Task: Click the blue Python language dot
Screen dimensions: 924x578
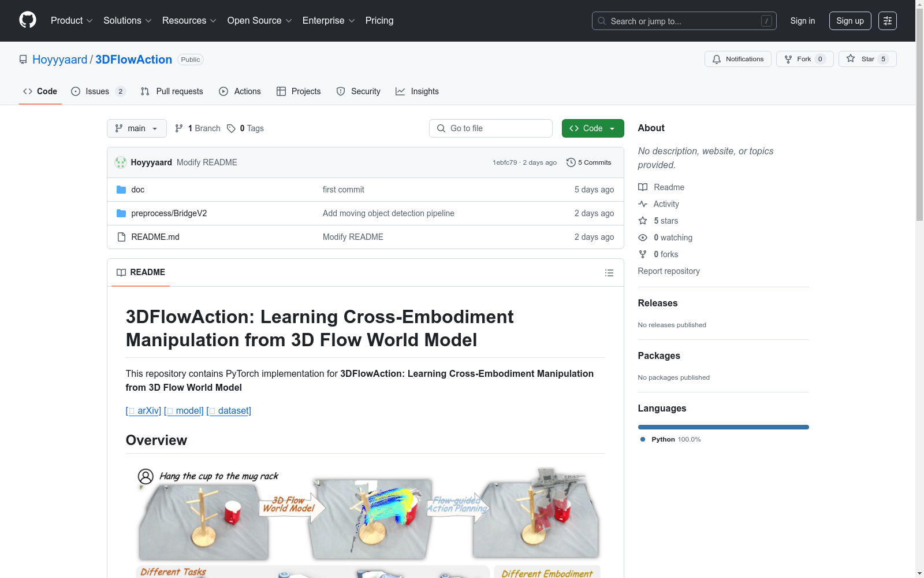Action: point(643,439)
